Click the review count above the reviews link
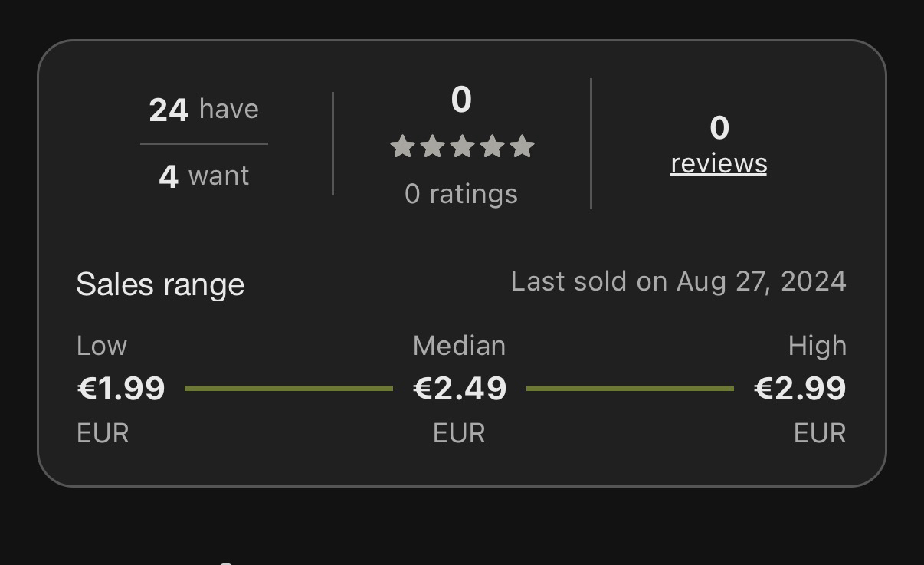 719,128
